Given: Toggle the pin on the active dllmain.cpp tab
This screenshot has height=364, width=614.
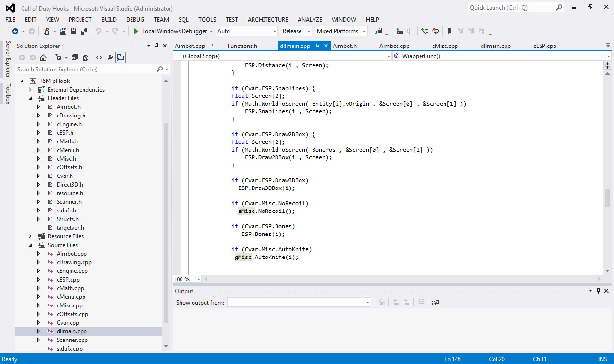Looking at the screenshot, I should tap(317, 46).
